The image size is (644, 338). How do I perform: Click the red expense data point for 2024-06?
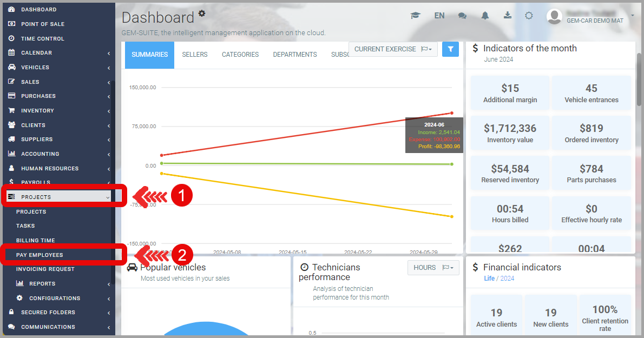point(451,113)
